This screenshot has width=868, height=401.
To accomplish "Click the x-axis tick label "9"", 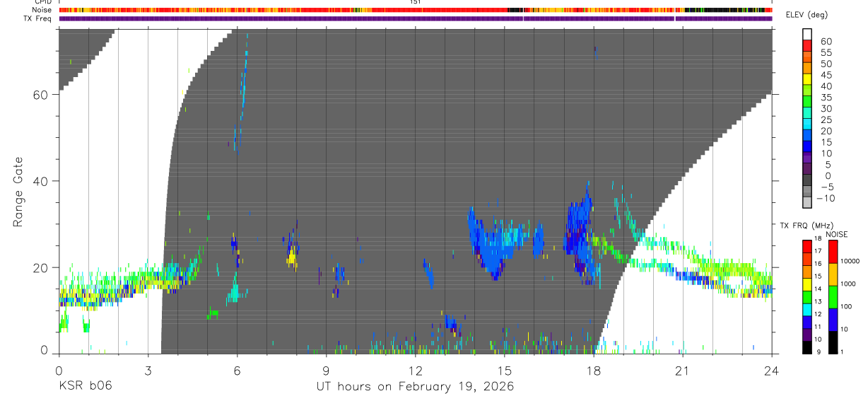I will click(326, 370).
